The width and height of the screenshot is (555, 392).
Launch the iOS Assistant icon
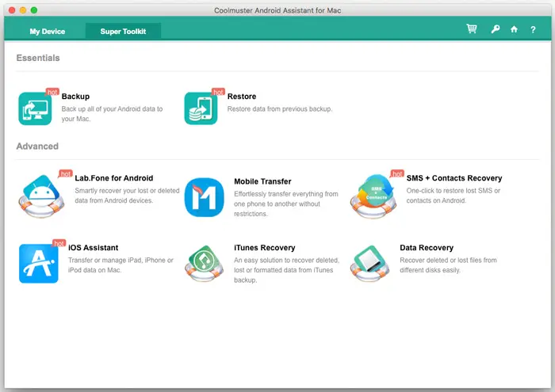pyautogui.click(x=39, y=264)
